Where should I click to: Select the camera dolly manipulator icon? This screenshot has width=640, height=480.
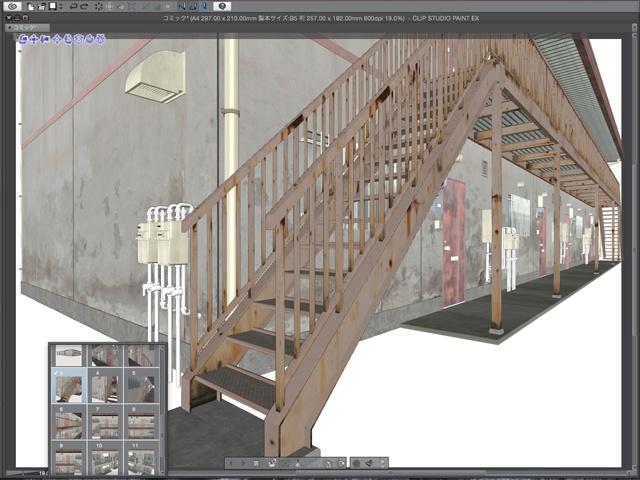click(45, 39)
